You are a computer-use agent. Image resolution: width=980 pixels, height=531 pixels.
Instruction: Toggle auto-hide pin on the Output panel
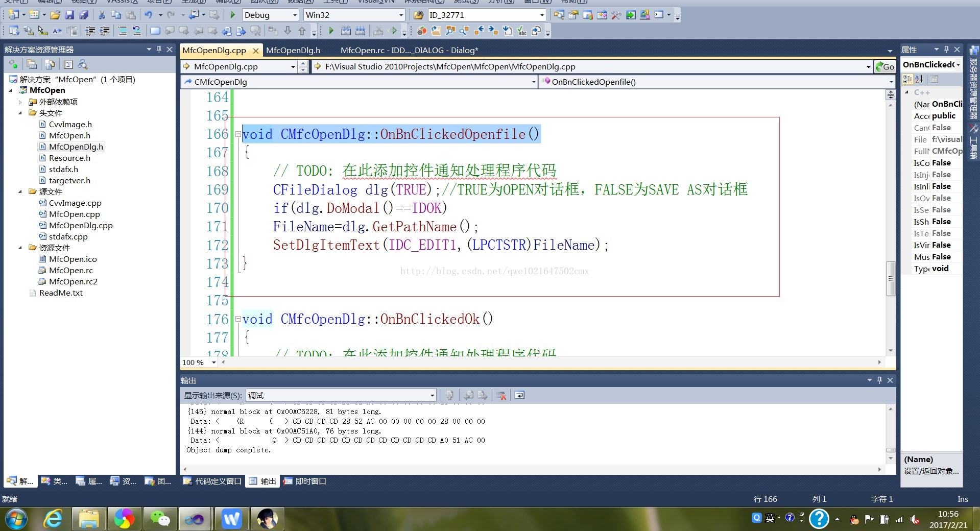879,380
